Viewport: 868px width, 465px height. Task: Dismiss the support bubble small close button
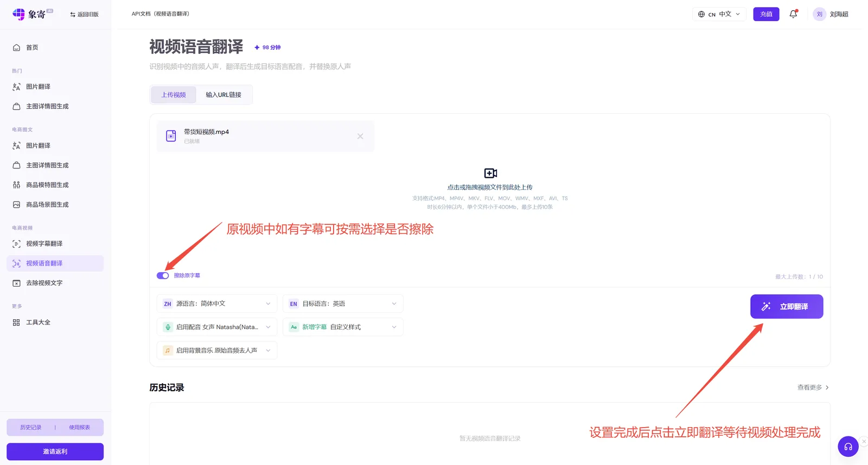864,442
